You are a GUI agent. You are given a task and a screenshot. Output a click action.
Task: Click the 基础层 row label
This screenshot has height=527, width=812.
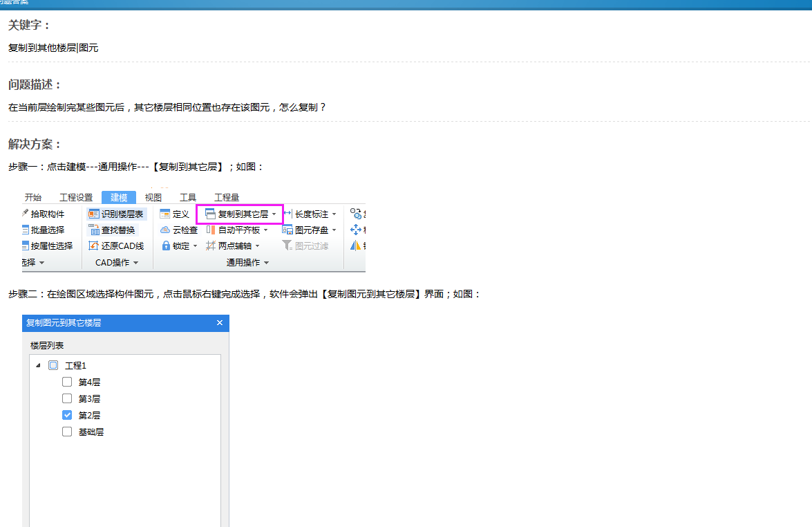[x=91, y=432]
